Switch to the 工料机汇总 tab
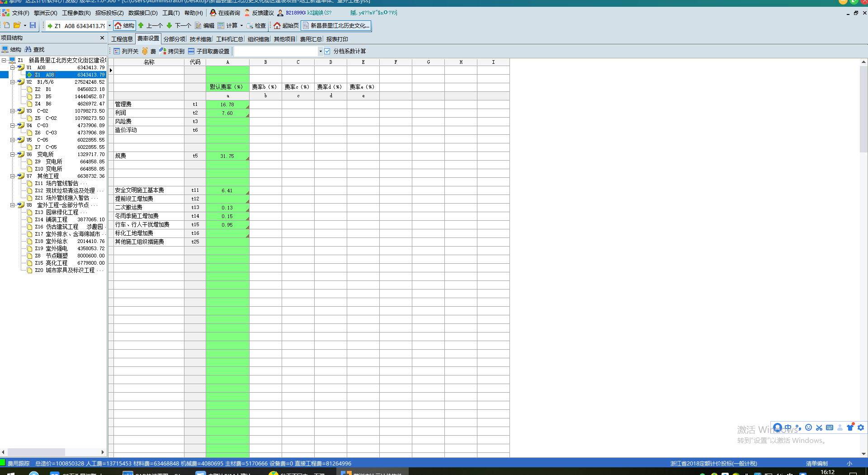This screenshot has width=868, height=475. click(x=230, y=39)
